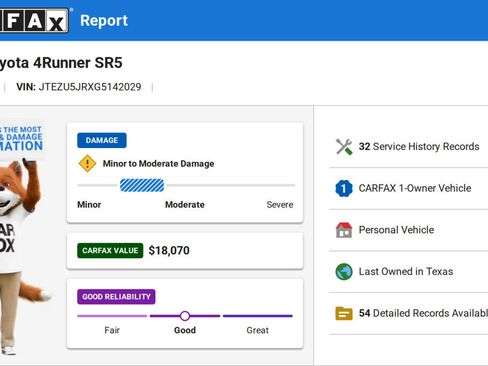The width and height of the screenshot is (488, 366).
Task: Click the yellow folder Detailed Records icon
Action: coord(344,313)
